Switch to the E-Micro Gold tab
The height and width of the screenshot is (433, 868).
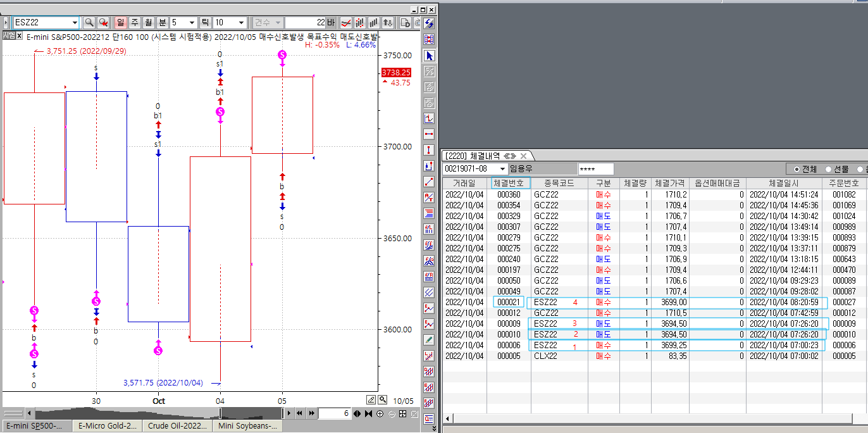(x=108, y=426)
